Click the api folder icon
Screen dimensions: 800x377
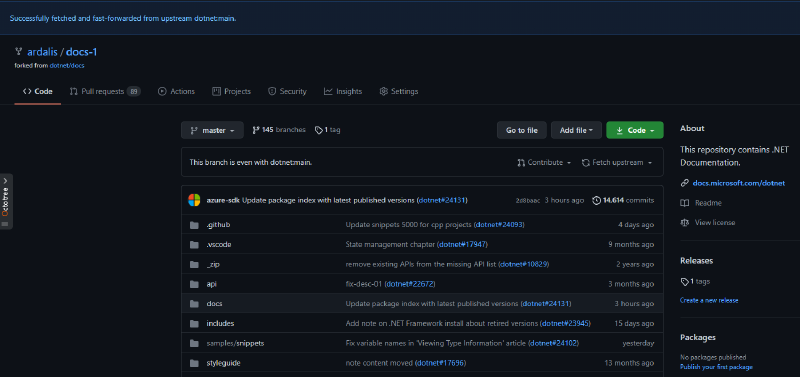pos(194,284)
